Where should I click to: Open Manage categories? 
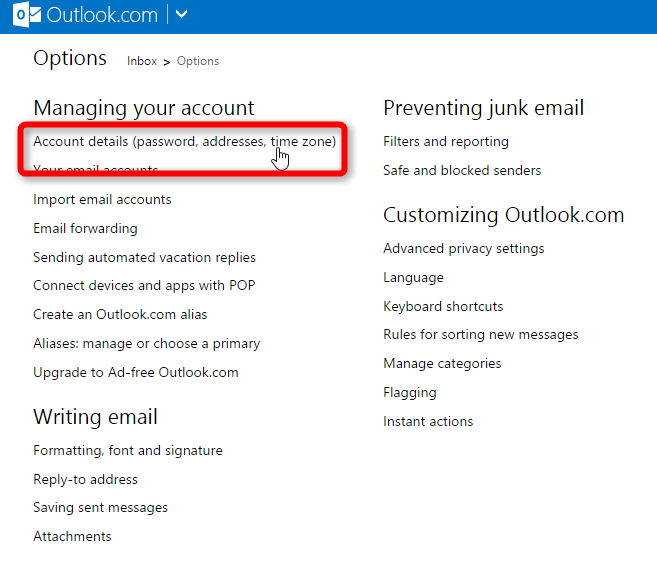point(442,364)
